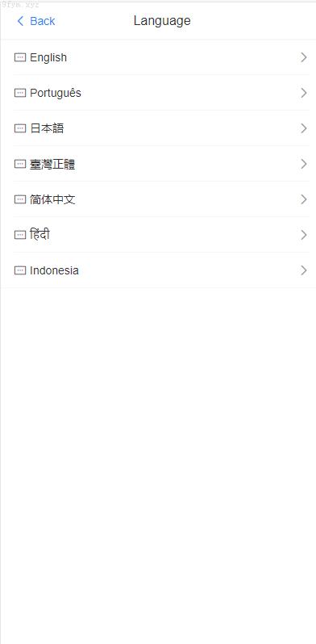Click the icon beside 简体中文
Screen dimensions: 316x644
[20, 199]
